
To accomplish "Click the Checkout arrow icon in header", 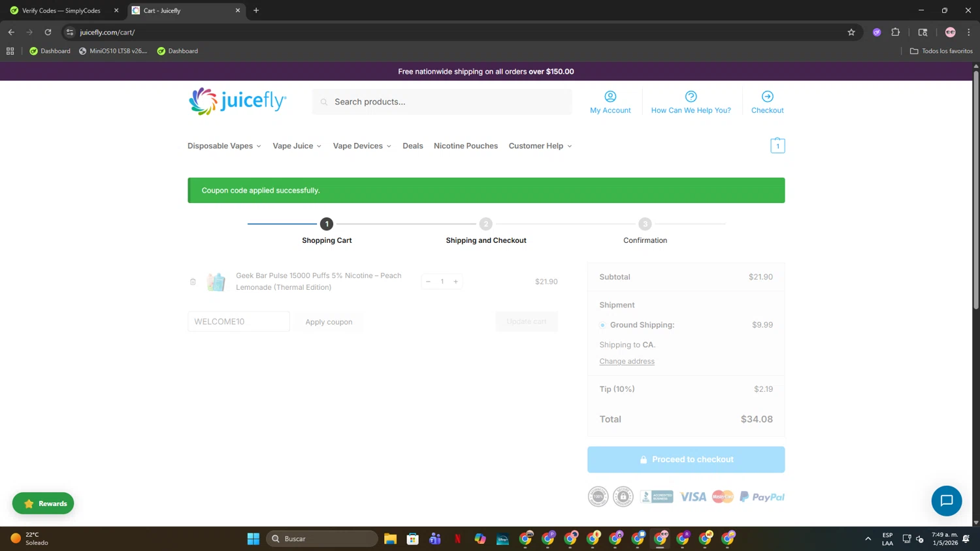I will tap(767, 97).
